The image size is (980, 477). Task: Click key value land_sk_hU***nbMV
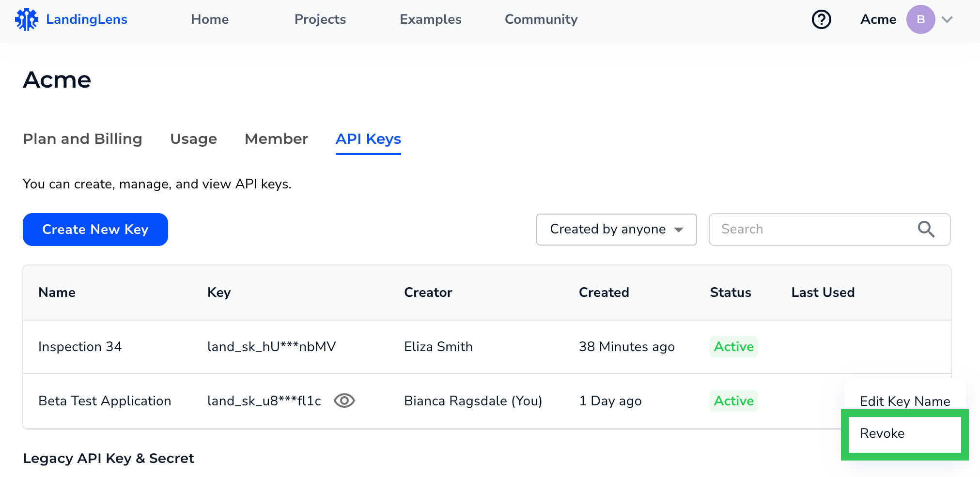(272, 347)
